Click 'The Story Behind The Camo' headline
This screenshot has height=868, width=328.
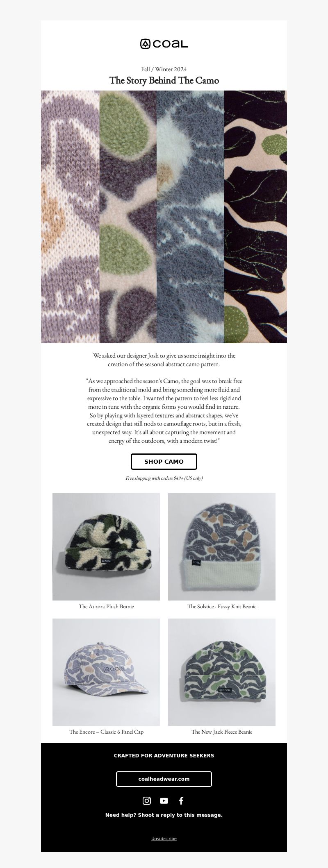pos(164,80)
